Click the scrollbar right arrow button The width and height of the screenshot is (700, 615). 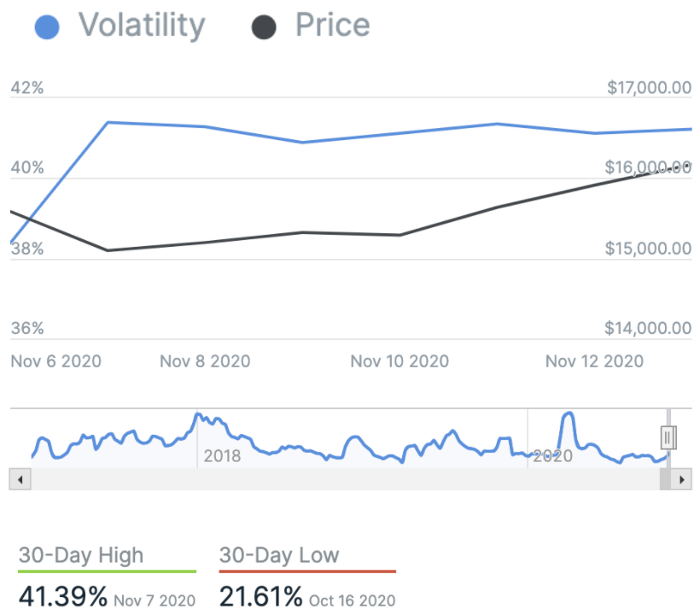(x=681, y=479)
